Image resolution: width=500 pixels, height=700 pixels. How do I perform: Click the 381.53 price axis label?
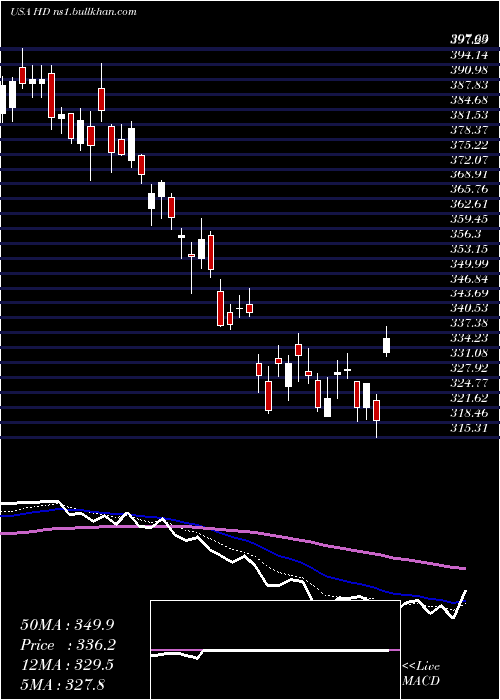(469, 115)
